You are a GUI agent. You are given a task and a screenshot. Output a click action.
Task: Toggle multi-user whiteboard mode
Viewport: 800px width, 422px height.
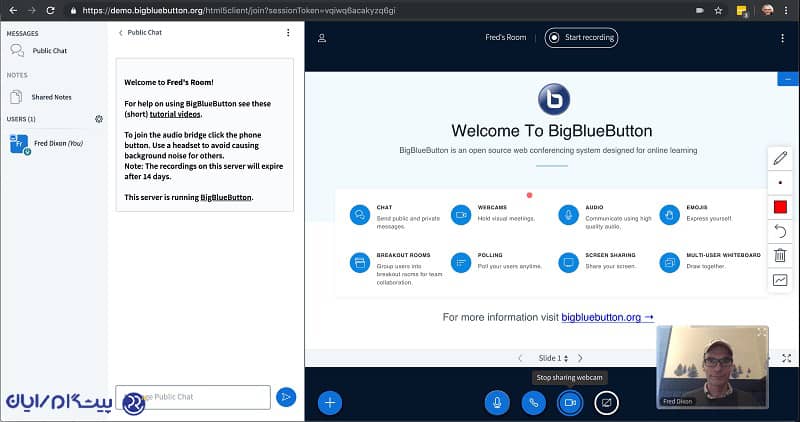(x=780, y=280)
